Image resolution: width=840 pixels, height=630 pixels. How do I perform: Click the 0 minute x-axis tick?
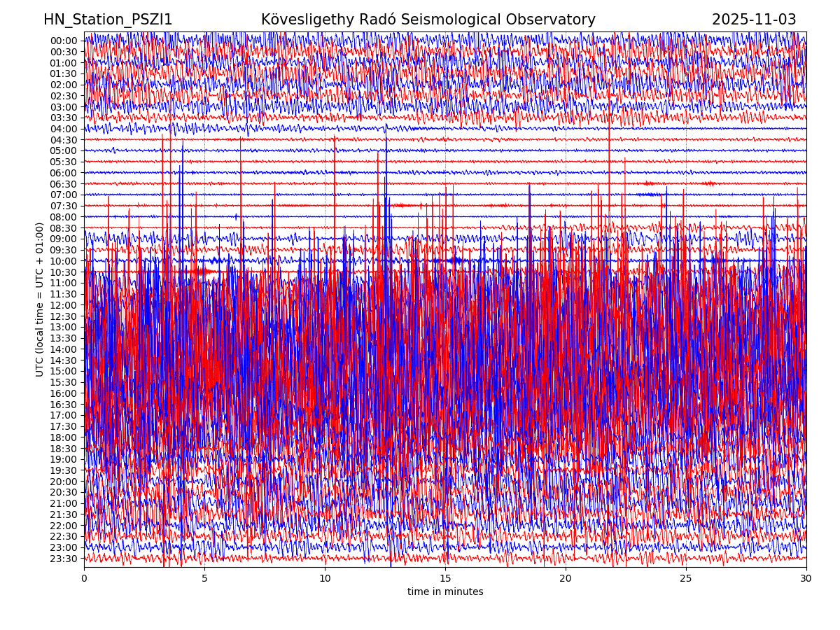[x=84, y=578]
